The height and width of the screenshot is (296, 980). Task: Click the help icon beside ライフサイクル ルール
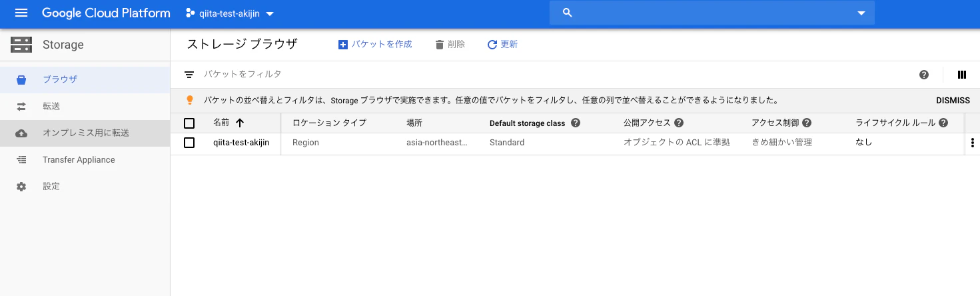point(943,123)
